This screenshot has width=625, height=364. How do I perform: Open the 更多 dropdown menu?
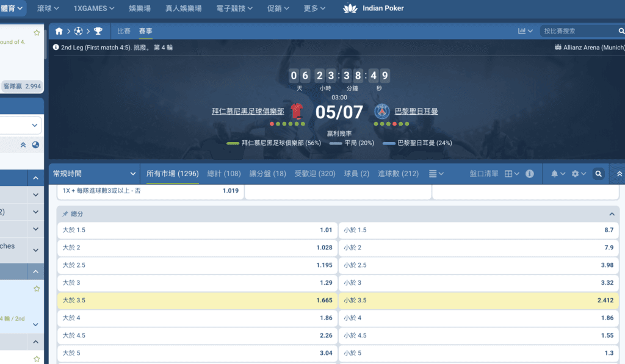[x=314, y=9]
